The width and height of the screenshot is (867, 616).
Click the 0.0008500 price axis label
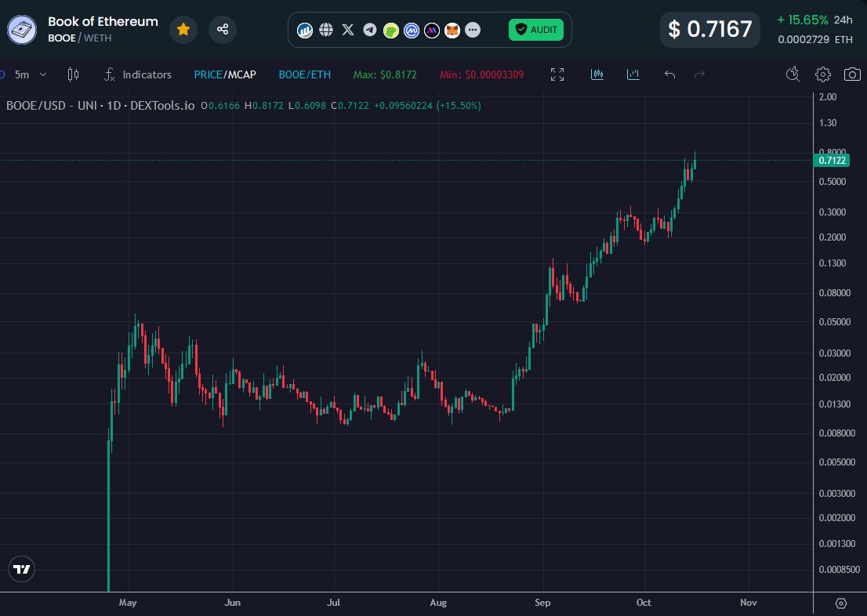(x=840, y=569)
